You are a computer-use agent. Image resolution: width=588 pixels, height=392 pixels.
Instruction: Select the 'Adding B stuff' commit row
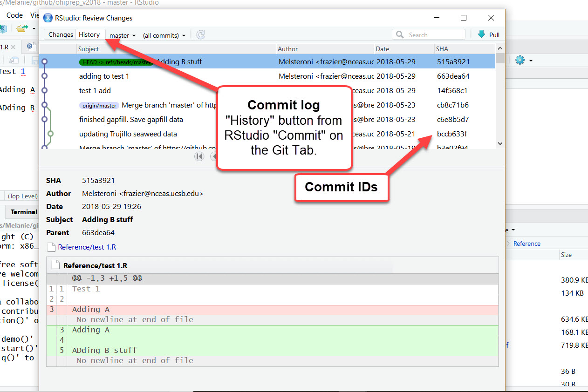click(x=267, y=61)
